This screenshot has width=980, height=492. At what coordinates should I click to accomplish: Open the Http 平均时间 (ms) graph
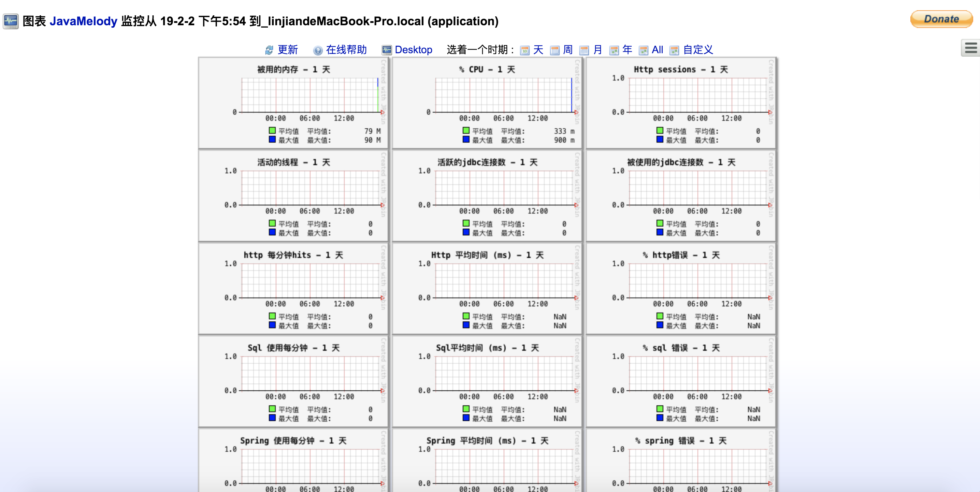pos(487,289)
